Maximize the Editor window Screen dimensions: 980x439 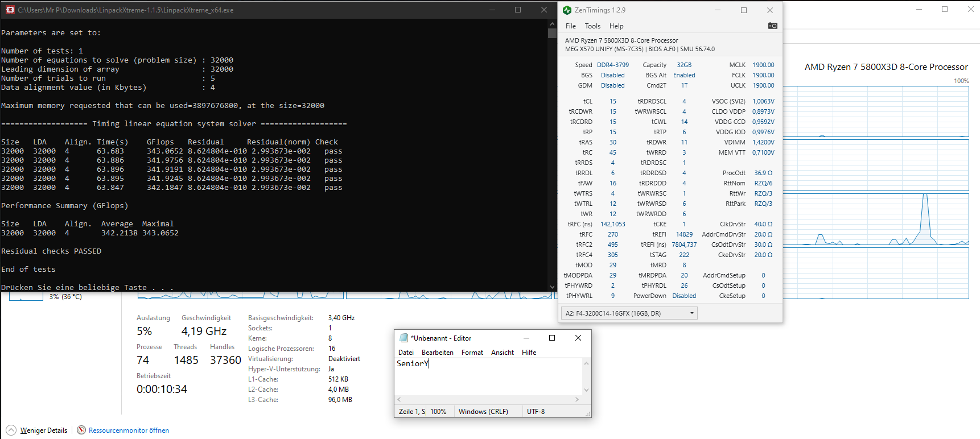551,338
